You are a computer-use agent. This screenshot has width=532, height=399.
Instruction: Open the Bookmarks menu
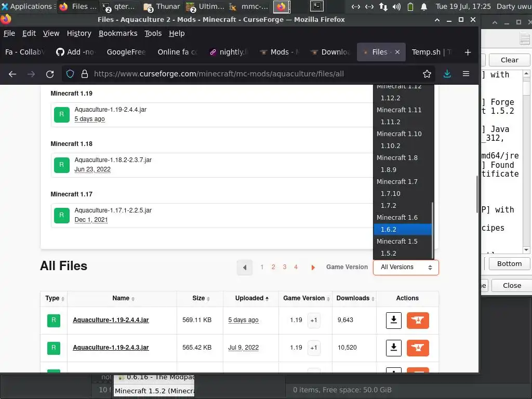118,33
